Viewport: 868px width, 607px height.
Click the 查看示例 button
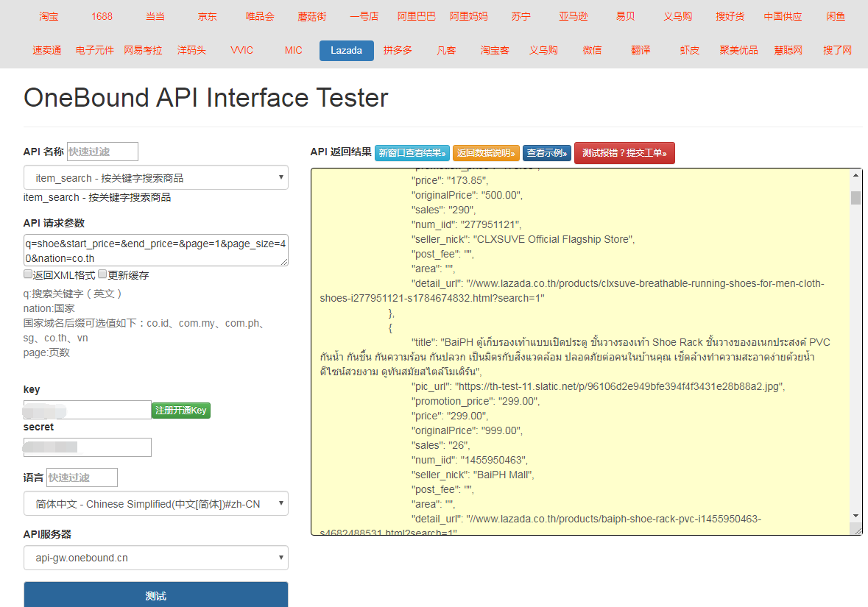coord(546,153)
